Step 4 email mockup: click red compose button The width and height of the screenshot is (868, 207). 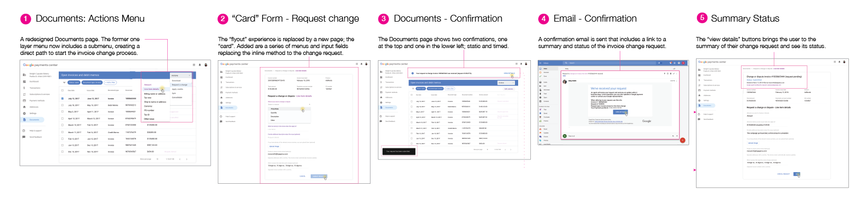(682, 140)
